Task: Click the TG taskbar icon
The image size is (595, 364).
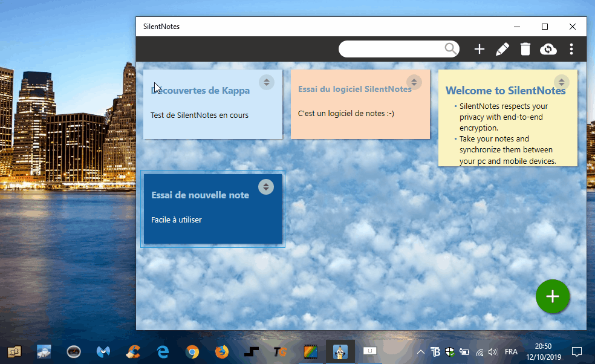Action: click(x=280, y=353)
